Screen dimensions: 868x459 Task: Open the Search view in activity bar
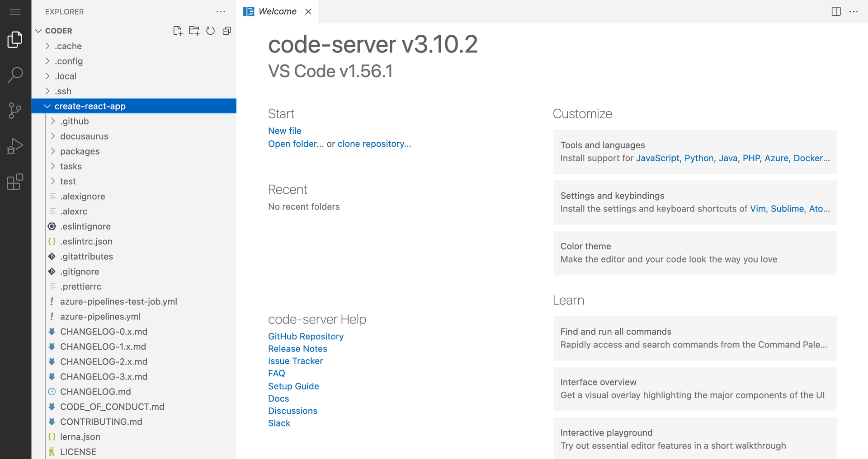pos(15,75)
